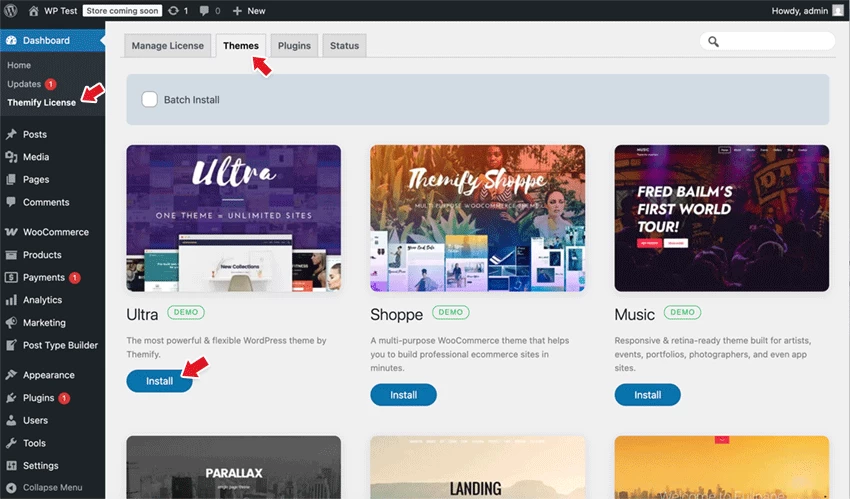Open Home under Dashboard

click(x=19, y=65)
